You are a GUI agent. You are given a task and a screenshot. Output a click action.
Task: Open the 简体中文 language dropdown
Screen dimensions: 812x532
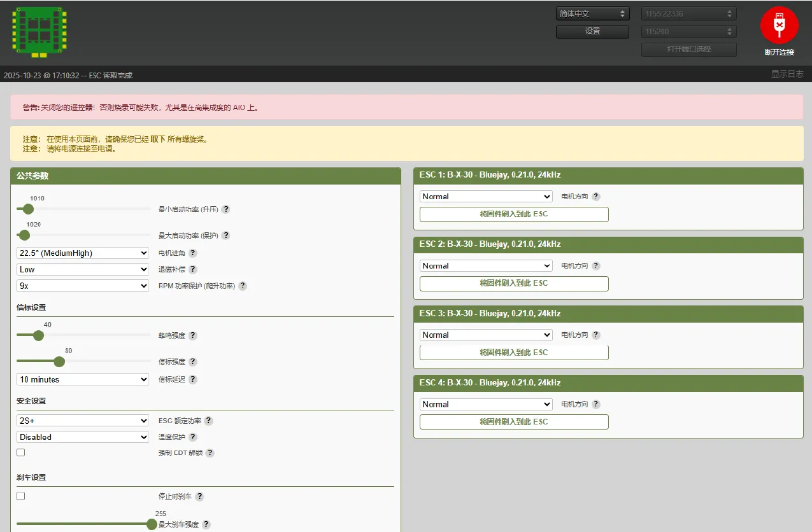point(592,13)
